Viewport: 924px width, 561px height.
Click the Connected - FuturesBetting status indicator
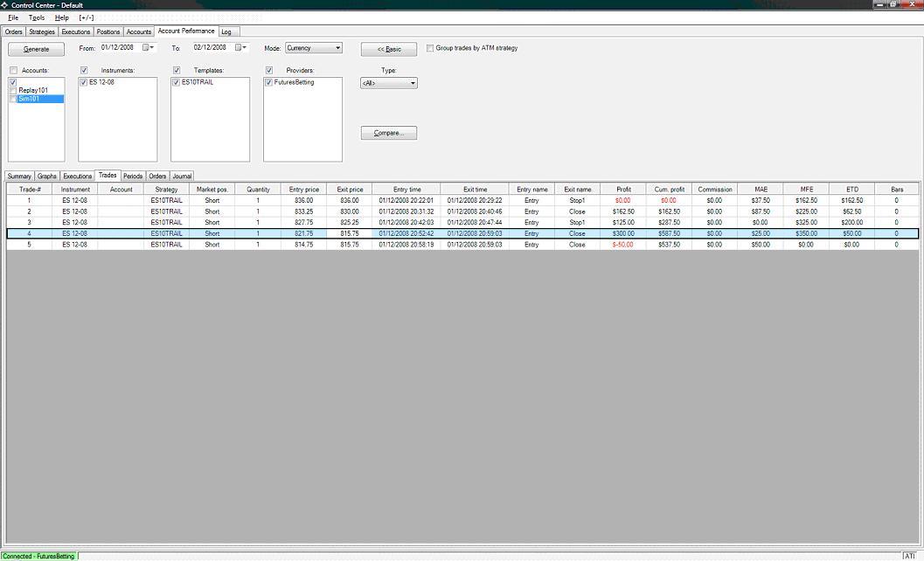click(x=38, y=557)
